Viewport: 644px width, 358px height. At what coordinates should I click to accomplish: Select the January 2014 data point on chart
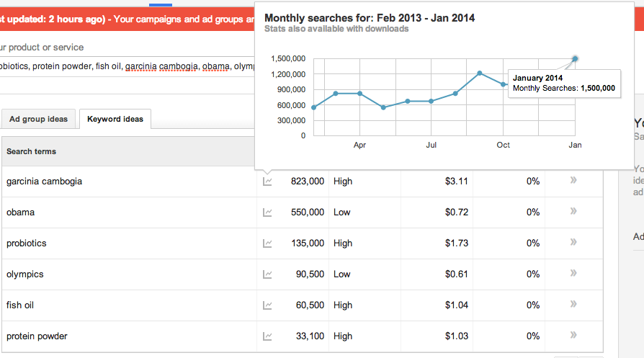point(575,59)
